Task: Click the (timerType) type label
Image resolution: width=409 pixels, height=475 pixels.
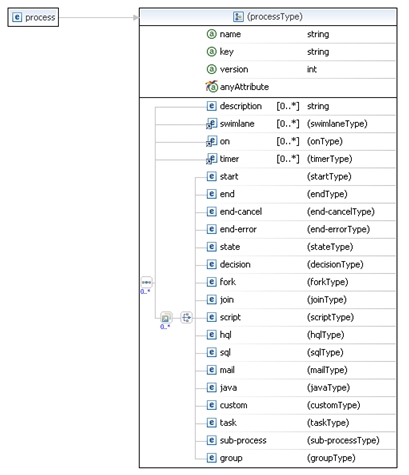Action: (329, 159)
